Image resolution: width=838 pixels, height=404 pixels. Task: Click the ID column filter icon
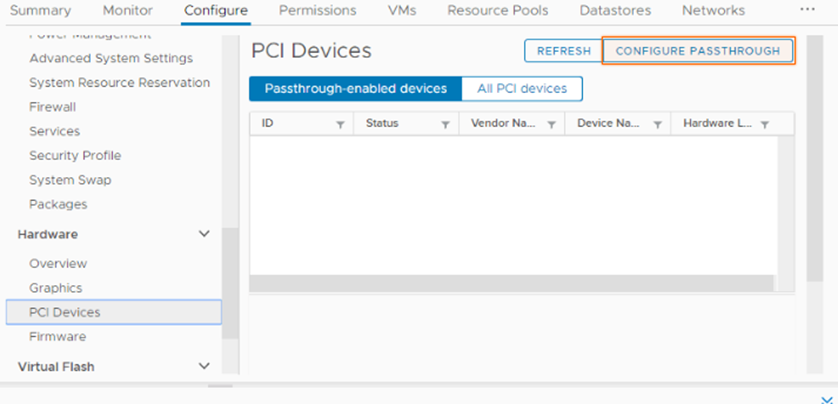click(x=340, y=125)
